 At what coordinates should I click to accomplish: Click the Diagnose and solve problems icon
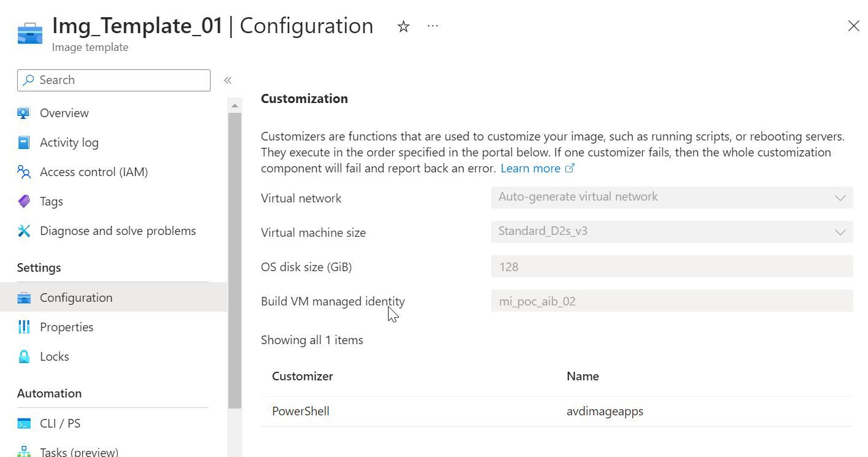click(x=24, y=231)
